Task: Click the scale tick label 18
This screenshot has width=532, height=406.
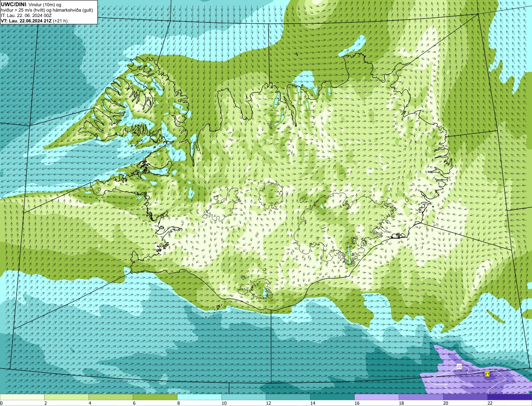Action: pos(401,403)
